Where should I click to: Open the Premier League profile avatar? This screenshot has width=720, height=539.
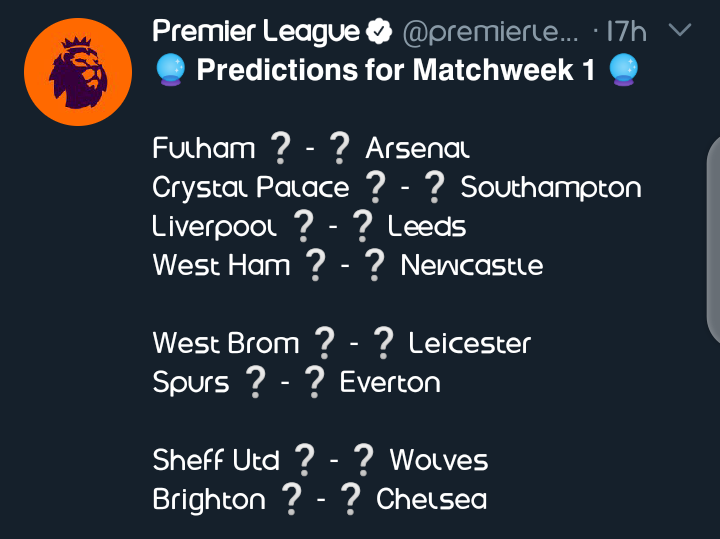point(77,72)
